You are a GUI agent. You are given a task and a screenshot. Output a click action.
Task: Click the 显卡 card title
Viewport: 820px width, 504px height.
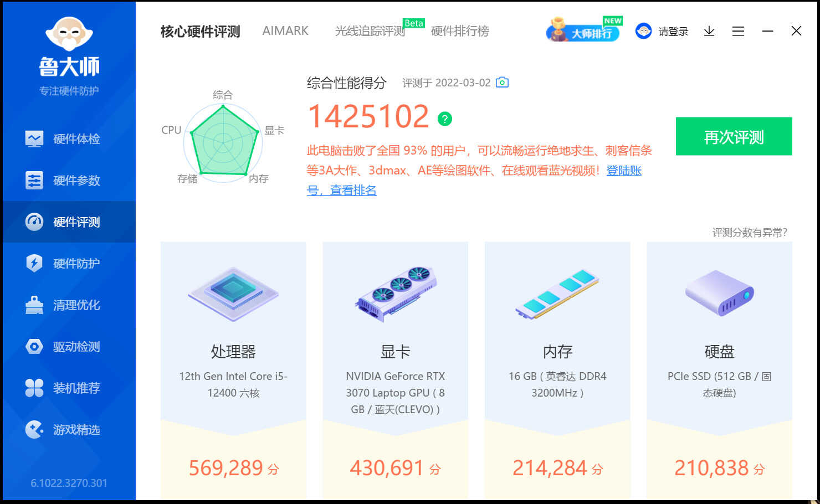click(395, 352)
